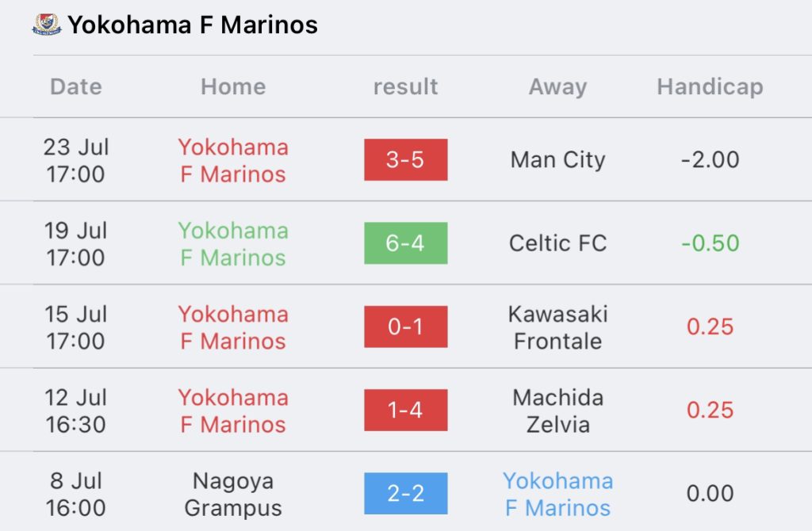Open the green 6-4 result badge
The height and width of the screenshot is (531, 812).
[405, 243]
